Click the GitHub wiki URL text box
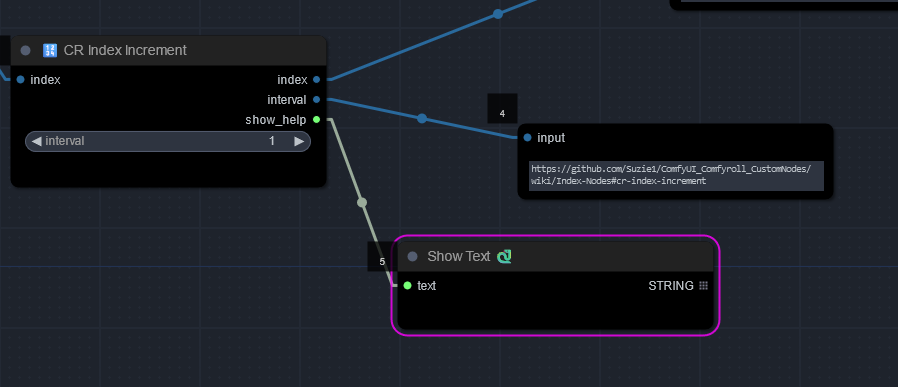 pyautogui.click(x=676, y=176)
